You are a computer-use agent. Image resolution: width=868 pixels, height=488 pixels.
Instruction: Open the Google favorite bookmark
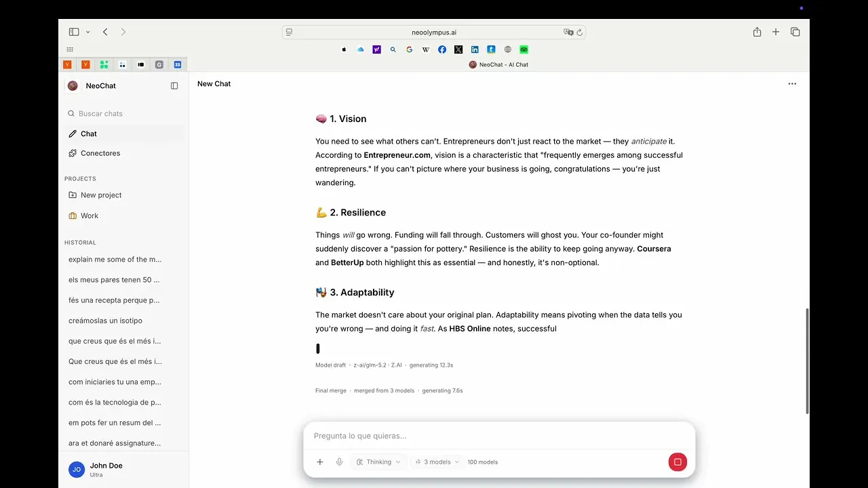[x=410, y=49]
